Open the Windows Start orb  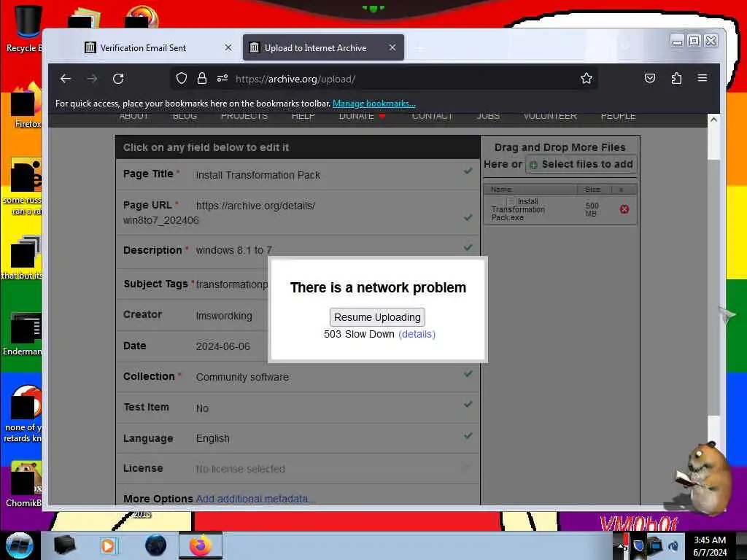point(19,545)
